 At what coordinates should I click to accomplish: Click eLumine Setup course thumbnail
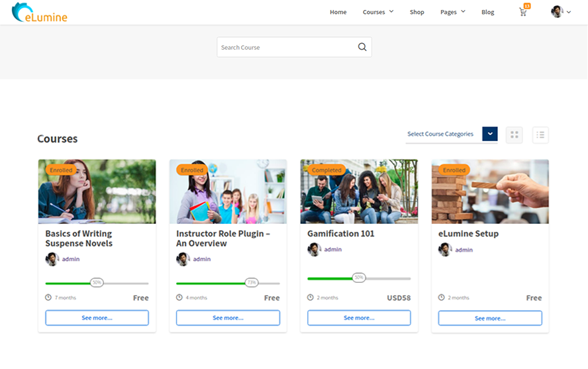coord(490,191)
